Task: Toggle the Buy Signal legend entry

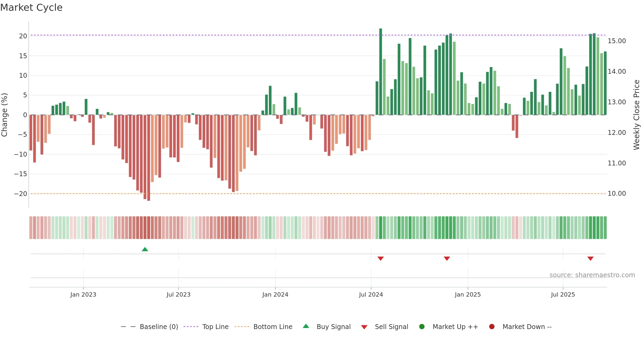Action: [327, 327]
